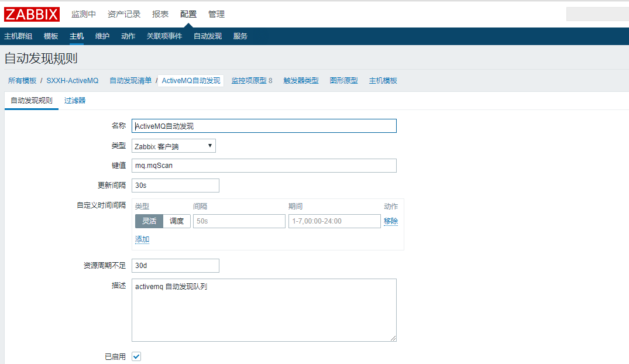Switch to the 自动发现规则 tab

pos(31,100)
